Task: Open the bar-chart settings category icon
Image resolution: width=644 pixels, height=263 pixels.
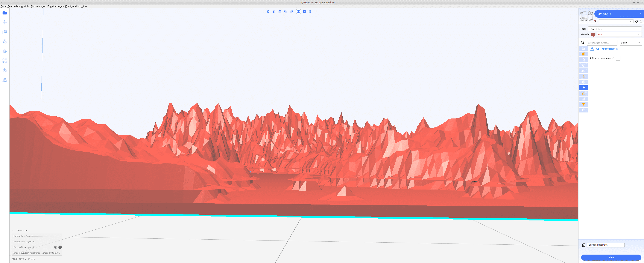Action: 584,99
